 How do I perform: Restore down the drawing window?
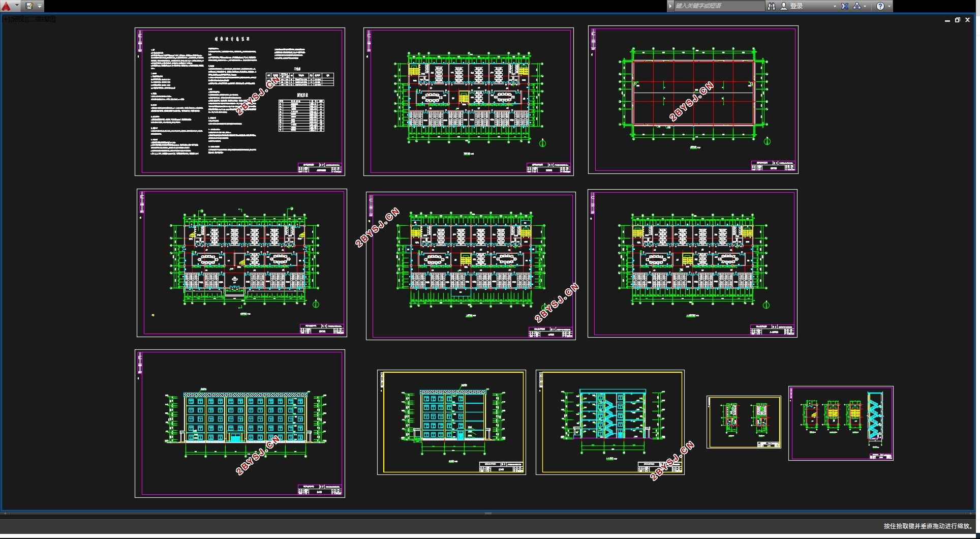(x=958, y=20)
